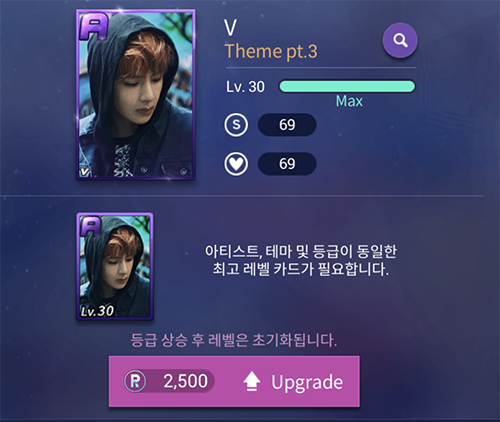
Task: Click the 2,500 cost pill
Action: click(x=169, y=381)
